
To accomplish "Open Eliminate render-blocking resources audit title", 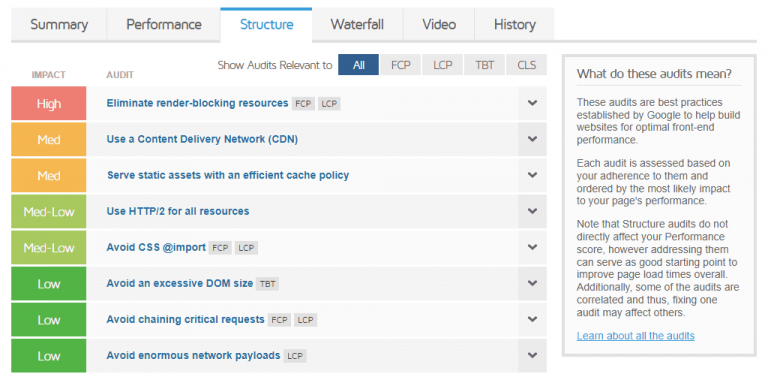I will coord(197,103).
